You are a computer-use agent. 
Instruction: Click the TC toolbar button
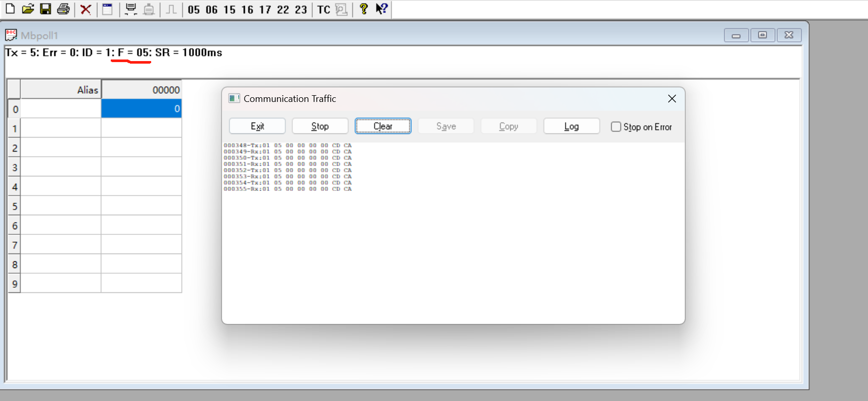tap(323, 10)
